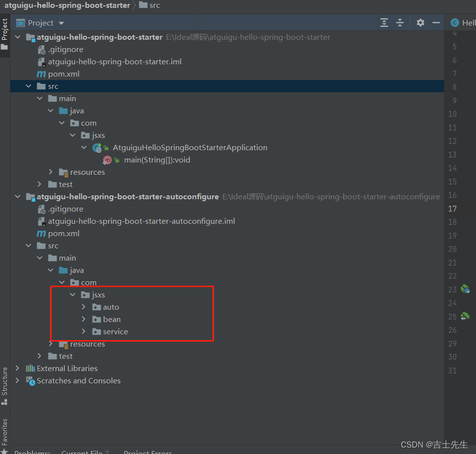Click the Spring bean gutter icon on line 23
The image size is (476, 454).
[x=465, y=289]
